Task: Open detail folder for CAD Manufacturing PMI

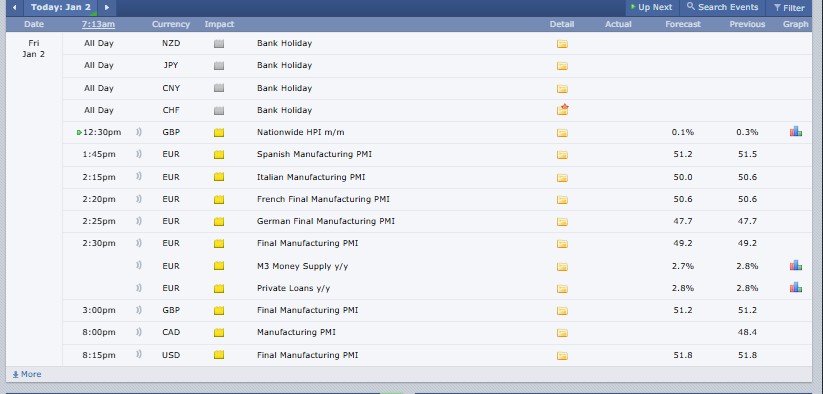Action: click(562, 333)
